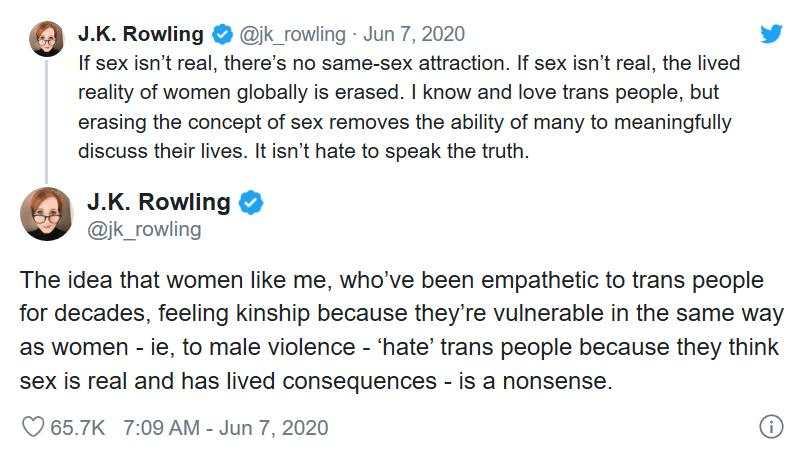Click the Twitter bird logo
Viewport: 810px width, 450px height.
coord(771,34)
